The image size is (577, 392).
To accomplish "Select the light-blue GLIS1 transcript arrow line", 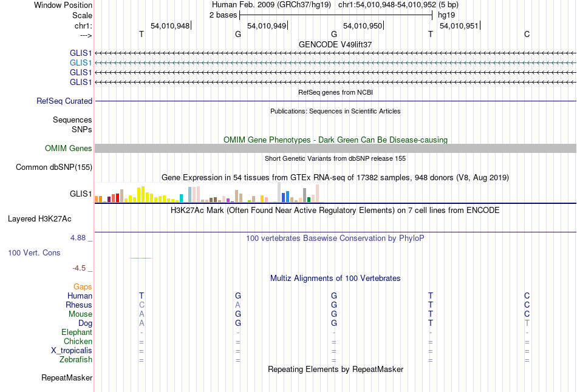I will (336, 63).
